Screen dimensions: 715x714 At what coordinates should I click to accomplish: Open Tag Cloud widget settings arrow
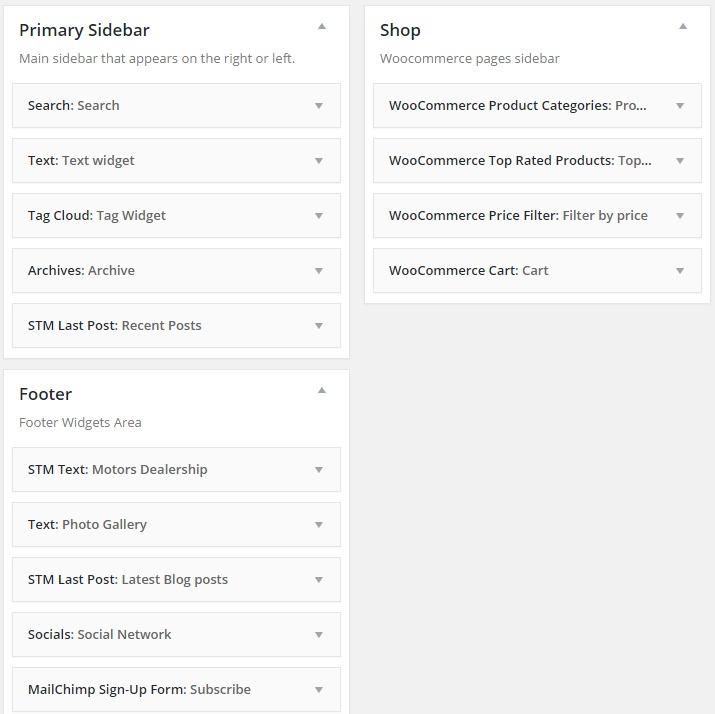[x=319, y=216]
